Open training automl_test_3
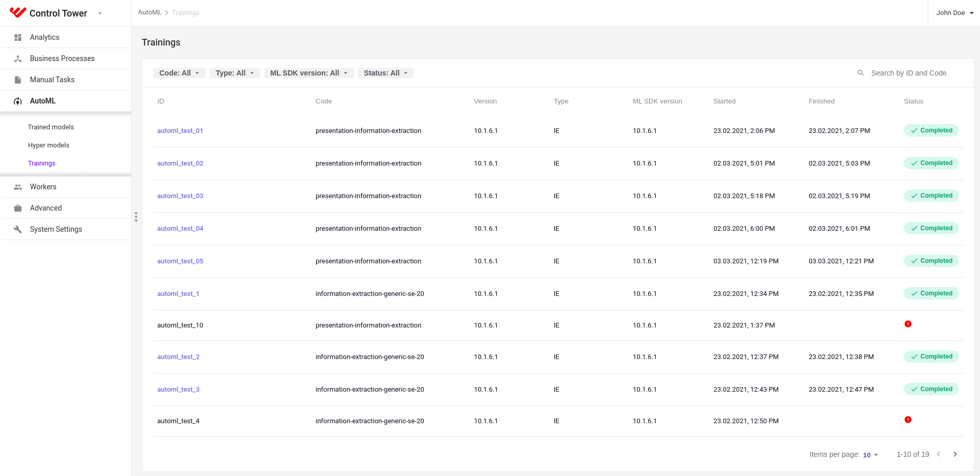 pos(178,390)
